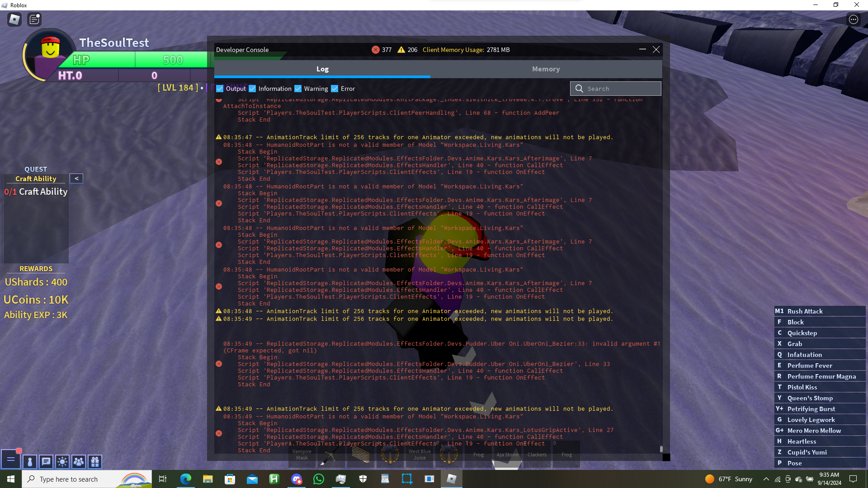Open the hamburger menu with red badge

click(x=11, y=460)
